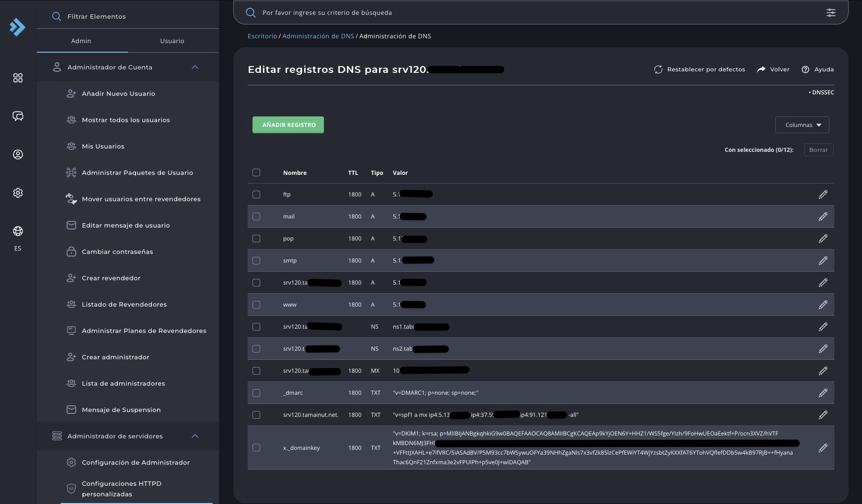Click the ES language label
The height and width of the screenshot is (504, 862).
coord(18,249)
